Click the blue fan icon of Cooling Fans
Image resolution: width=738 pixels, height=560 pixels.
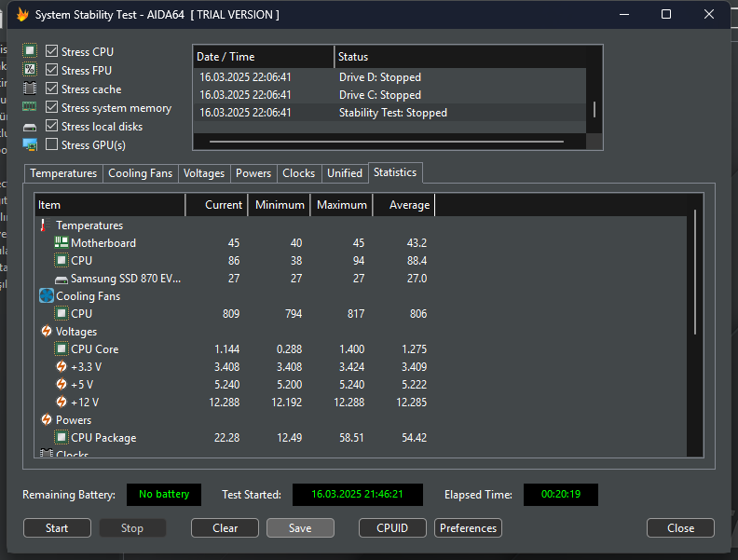tap(47, 295)
